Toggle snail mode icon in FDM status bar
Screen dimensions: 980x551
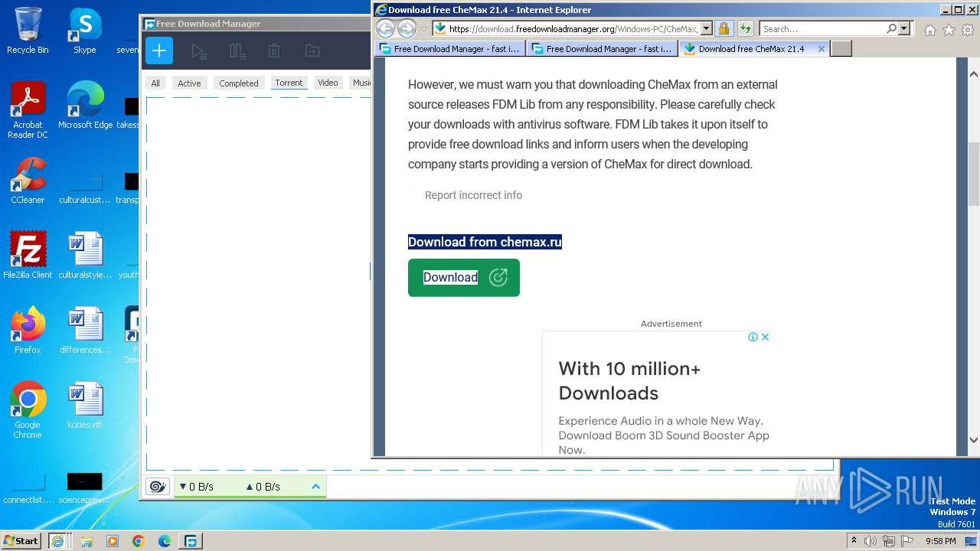pos(157,487)
